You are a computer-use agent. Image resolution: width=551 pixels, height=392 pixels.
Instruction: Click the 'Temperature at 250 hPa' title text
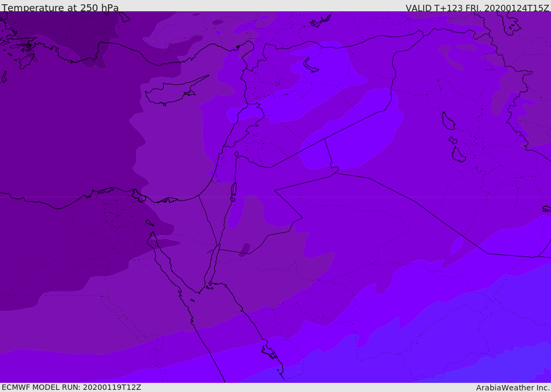point(60,8)
